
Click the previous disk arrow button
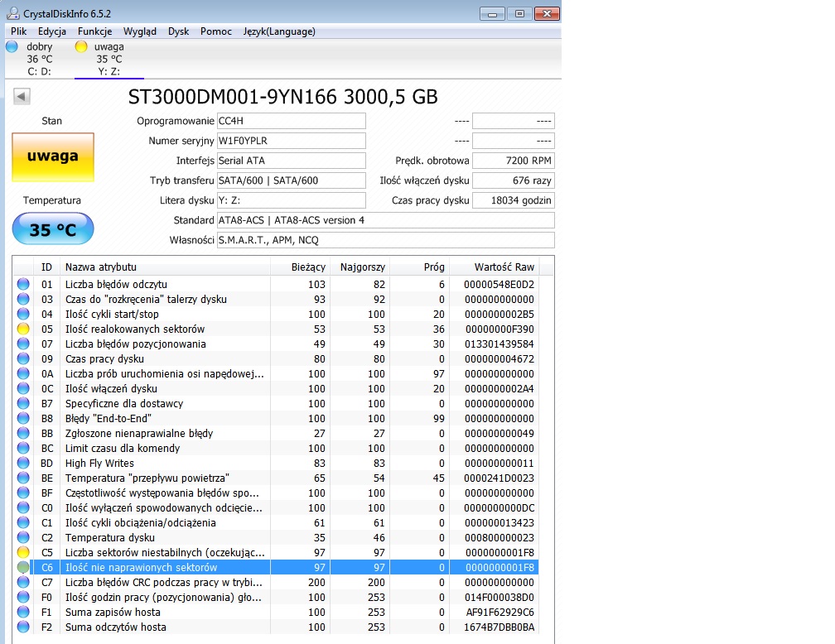[x=22, y=96]
